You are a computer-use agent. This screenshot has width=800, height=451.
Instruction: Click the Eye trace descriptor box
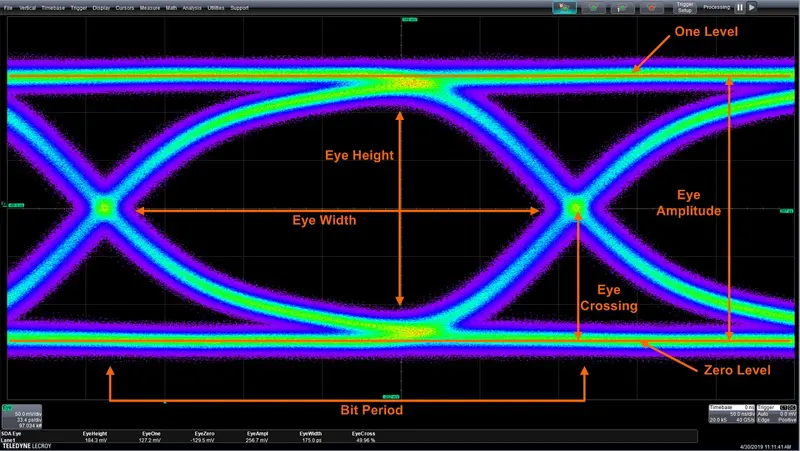pos(22,416)
